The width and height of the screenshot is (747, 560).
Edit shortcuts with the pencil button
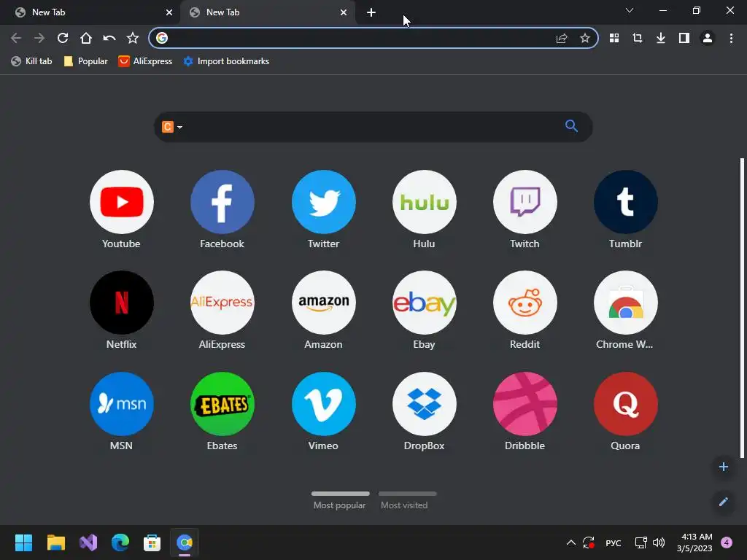pos(723,502)
